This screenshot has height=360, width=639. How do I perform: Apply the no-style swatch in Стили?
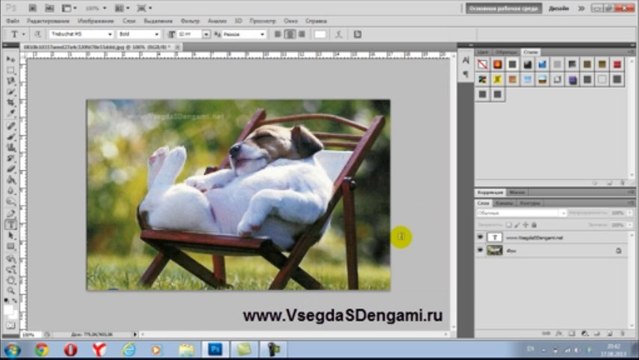pos(483,64)
